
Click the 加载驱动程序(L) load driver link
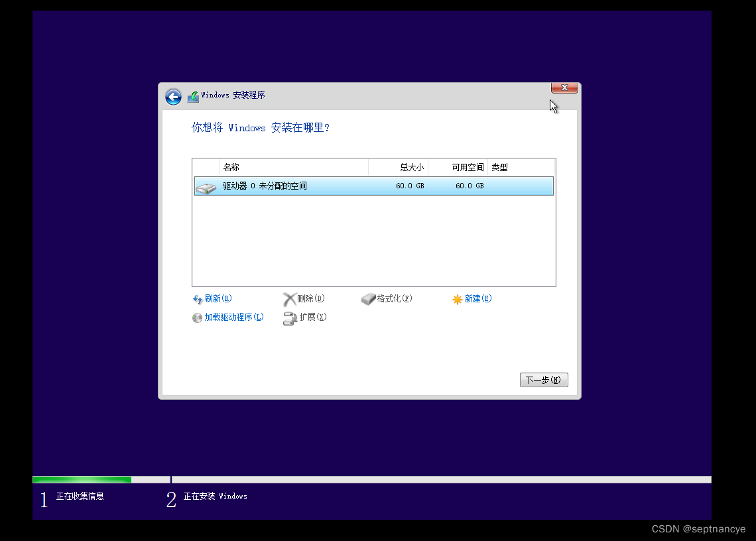pyautogui.click(x=234, y=317)
